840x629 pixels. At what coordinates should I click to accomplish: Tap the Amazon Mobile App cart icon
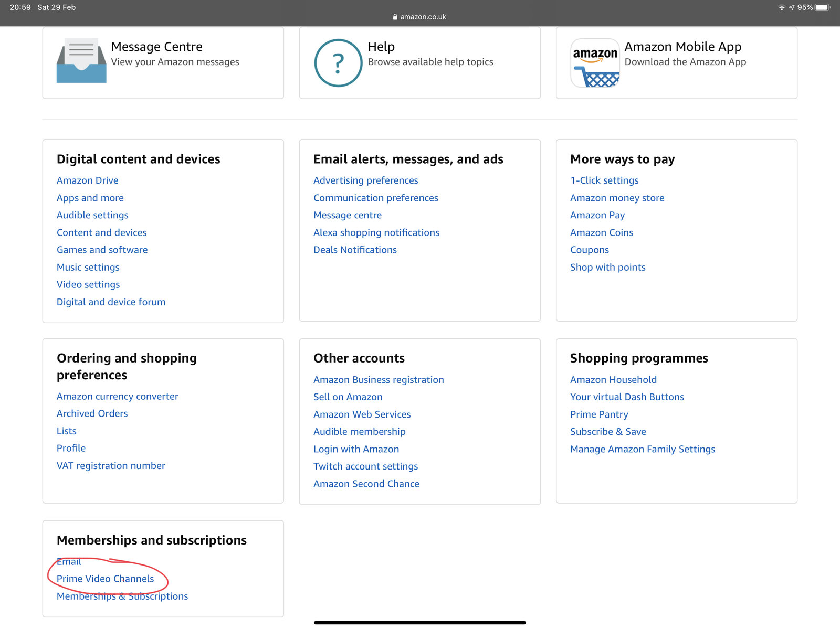pos(595,63)
